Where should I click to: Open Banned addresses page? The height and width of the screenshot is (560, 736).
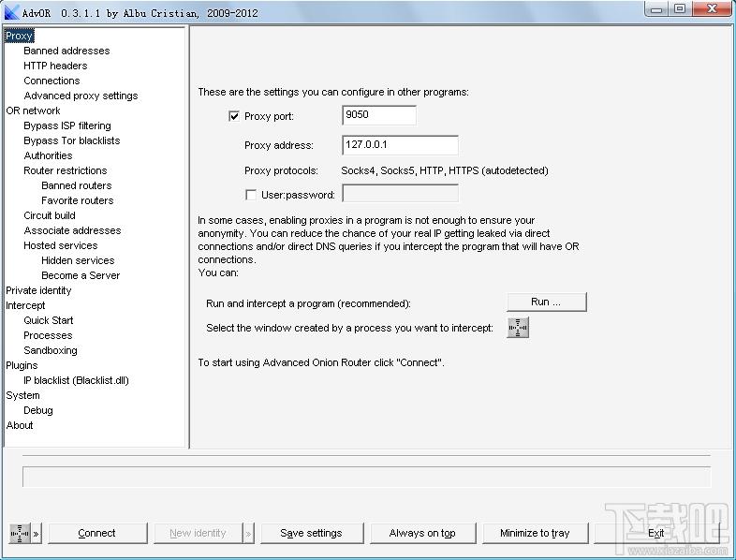tap(66, 51)
